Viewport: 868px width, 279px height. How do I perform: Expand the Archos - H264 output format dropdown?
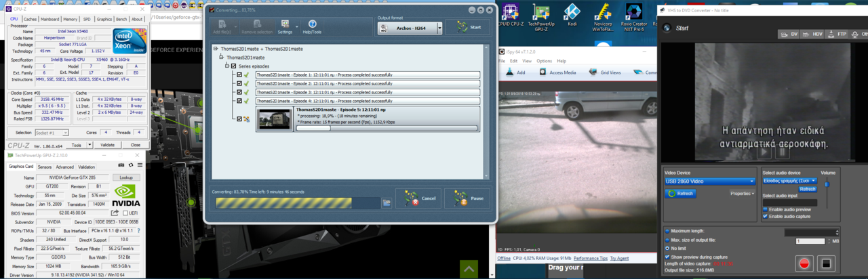coord(439,28)
